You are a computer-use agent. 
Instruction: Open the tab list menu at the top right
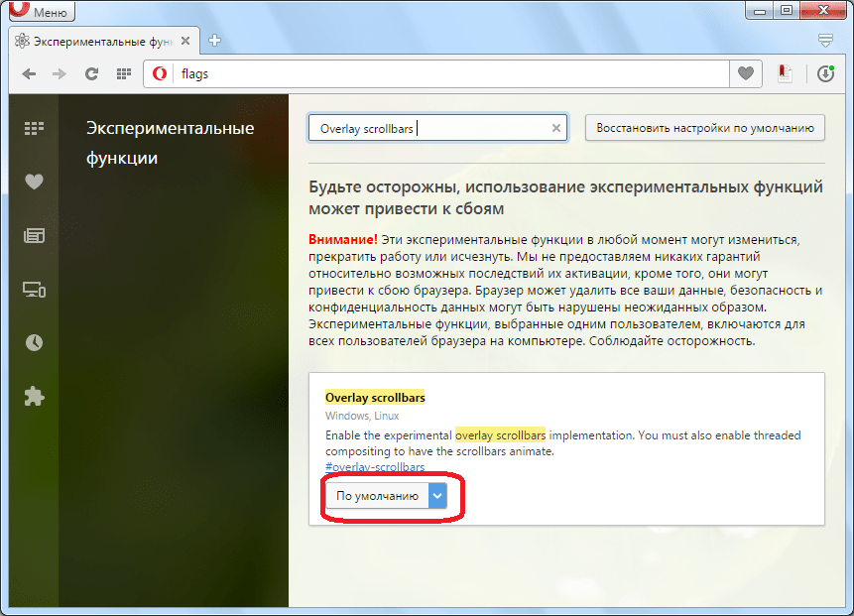(825, 41)
